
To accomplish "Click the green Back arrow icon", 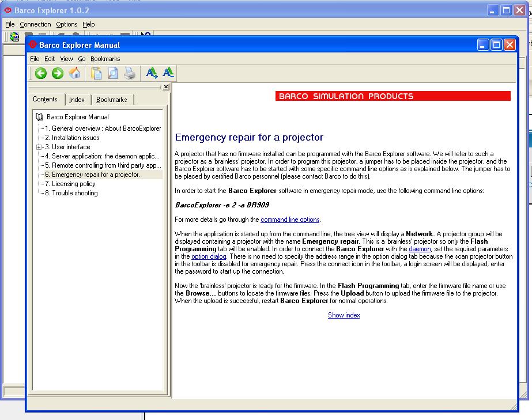I will [x=41, y=73].
